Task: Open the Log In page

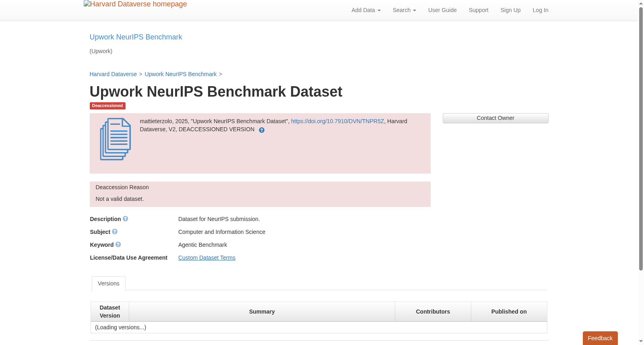Action: (x=540, y=10)
